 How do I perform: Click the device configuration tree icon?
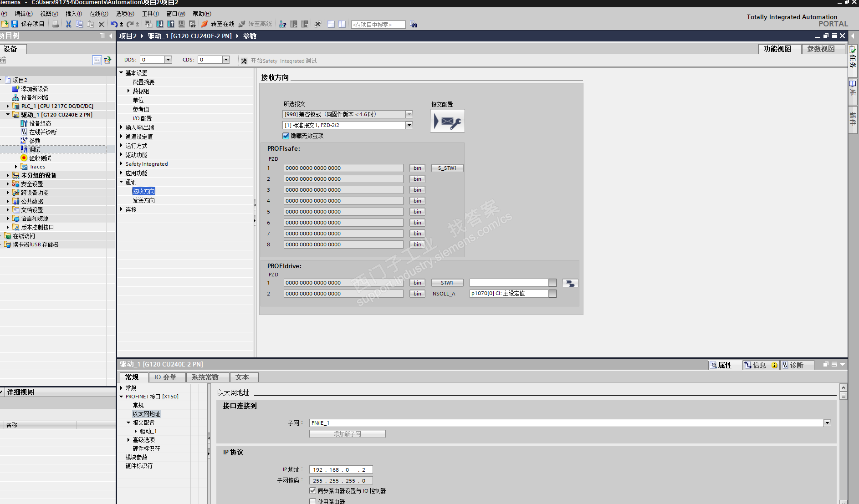pyautogui.click(x=24, y=123)
